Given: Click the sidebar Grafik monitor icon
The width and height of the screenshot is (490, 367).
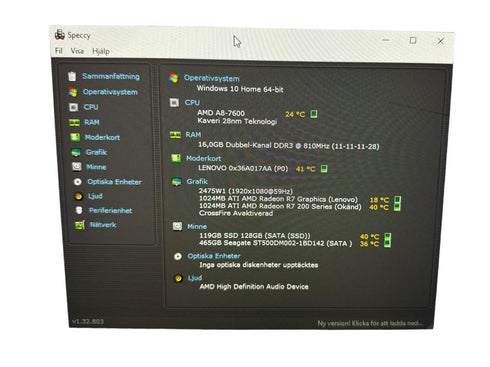Looking at the screenshot, I should 76,153.
